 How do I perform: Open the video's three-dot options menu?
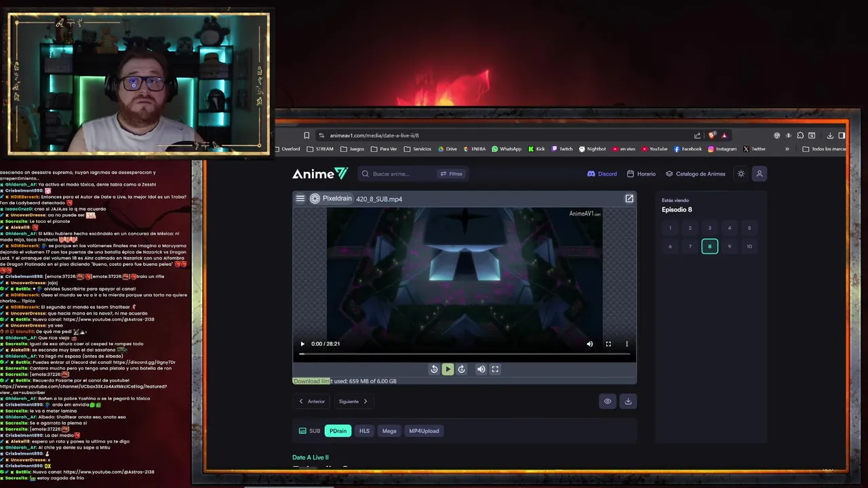(627, 344)
